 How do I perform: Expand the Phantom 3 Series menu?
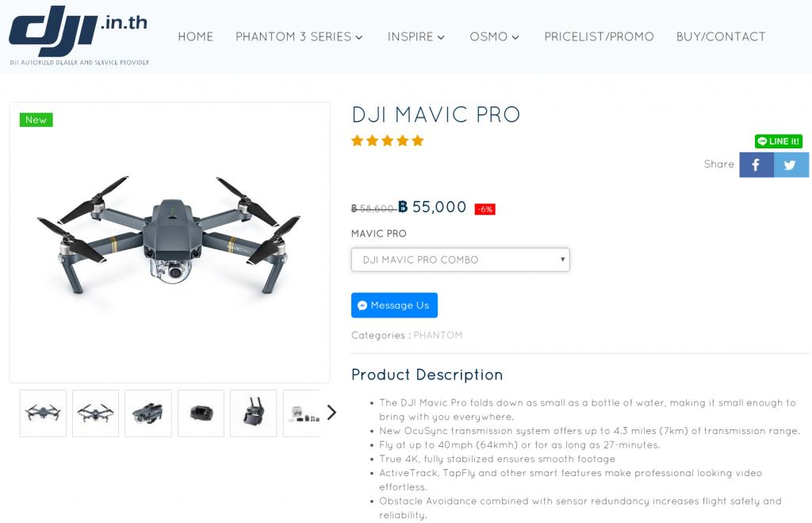tap(299, 37)
